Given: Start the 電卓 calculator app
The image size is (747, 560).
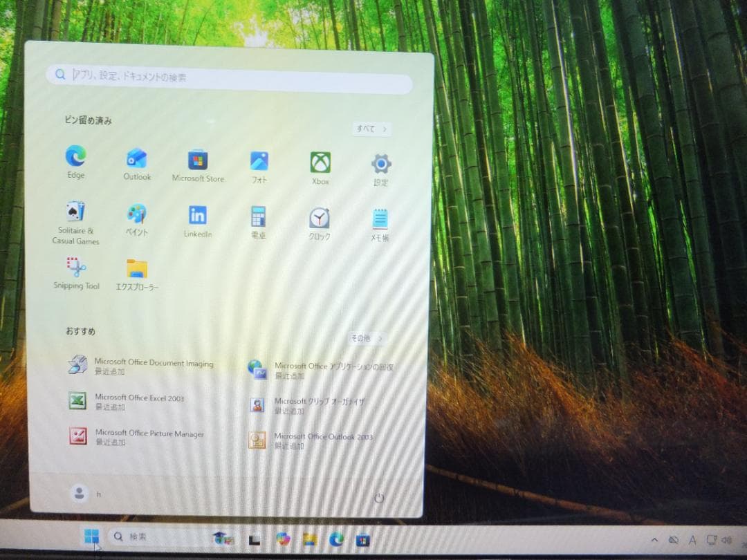Looking at the screenshot, I should click(x=258, y=216).
